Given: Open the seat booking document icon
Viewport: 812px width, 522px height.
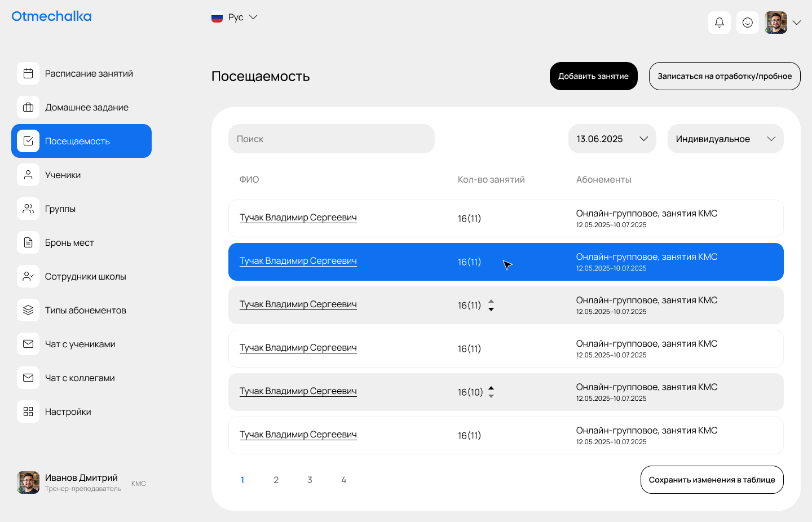Looking at the screenshot, I should pos(28,242).
